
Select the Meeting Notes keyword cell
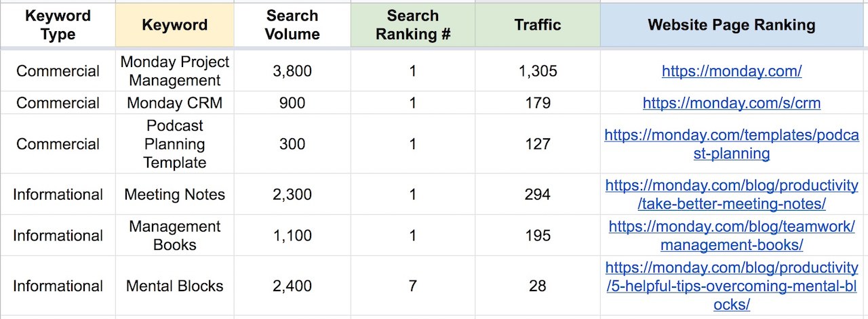coord(175,194)
